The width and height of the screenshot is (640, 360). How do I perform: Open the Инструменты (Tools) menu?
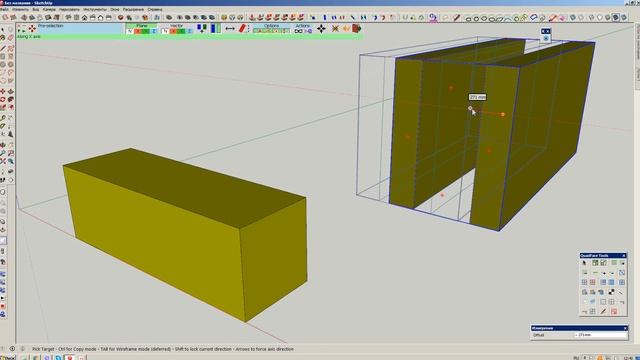point(94,9)
